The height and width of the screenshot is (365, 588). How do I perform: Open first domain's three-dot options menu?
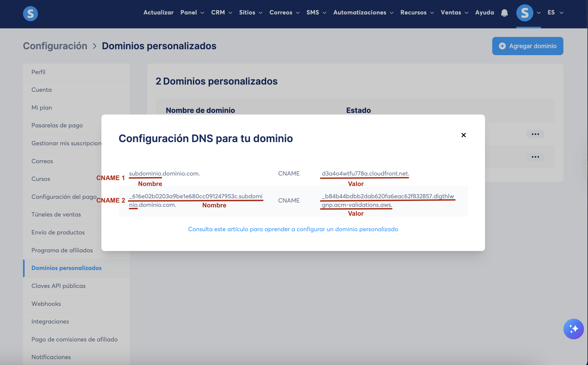tap(535, 134)
